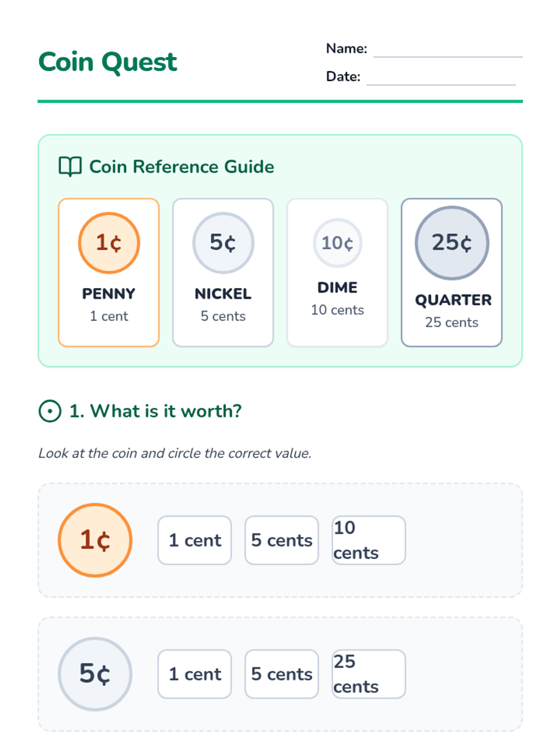The height and width of the screenshot is (747, 560).
Task: Click the PENNY label in the reference card
Action: tap(109, 294)
